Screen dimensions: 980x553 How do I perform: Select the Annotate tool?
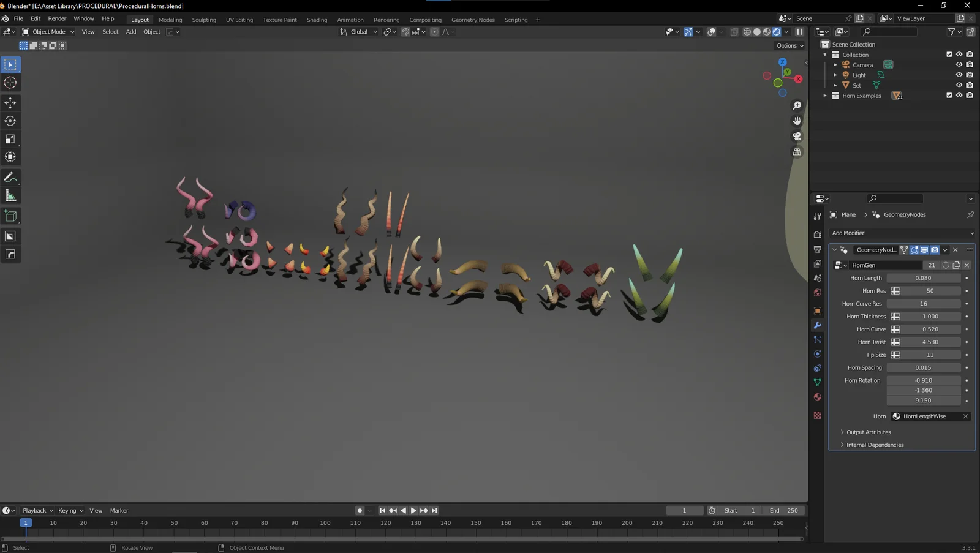click(x=10, y=177)
